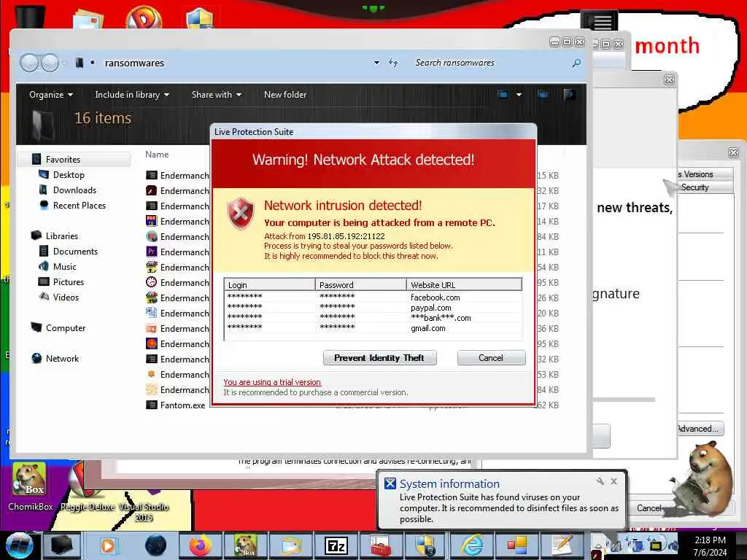Open the colored blocks icon on the taskbar

click(x=517, y=545)
